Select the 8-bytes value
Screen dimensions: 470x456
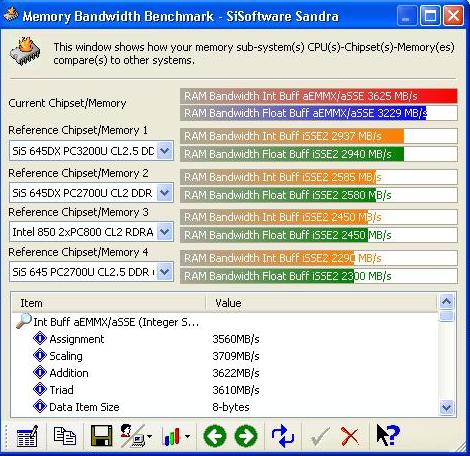pos(231,407)
